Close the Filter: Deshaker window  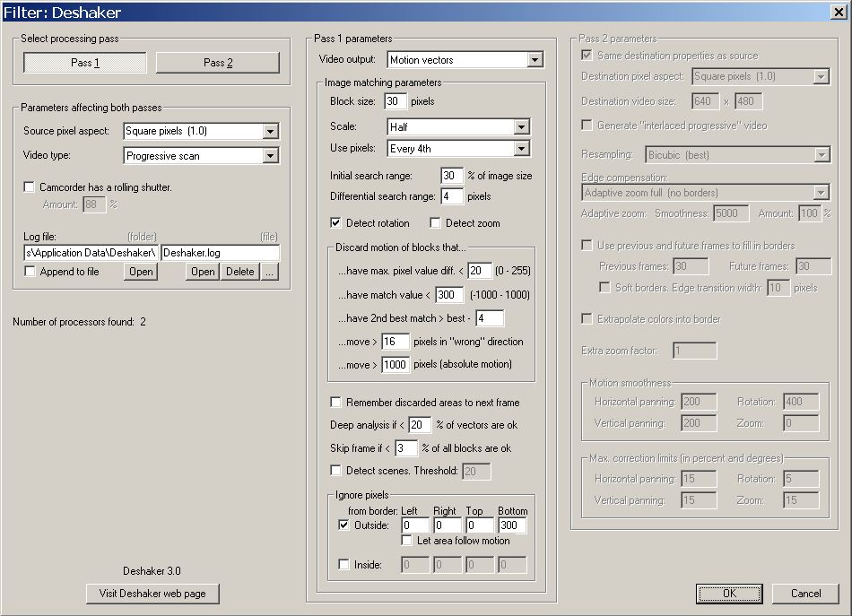tap(839, 12)
